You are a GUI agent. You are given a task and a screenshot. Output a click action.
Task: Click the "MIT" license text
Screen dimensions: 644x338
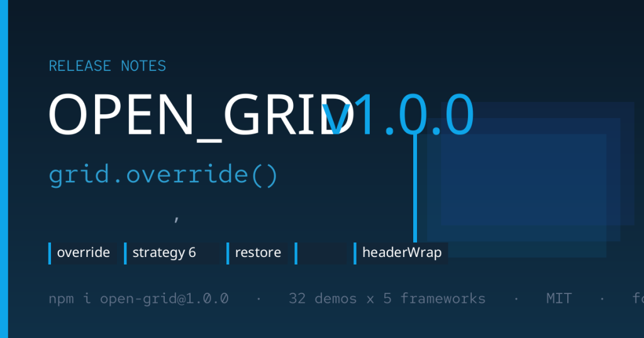(558, 298)
